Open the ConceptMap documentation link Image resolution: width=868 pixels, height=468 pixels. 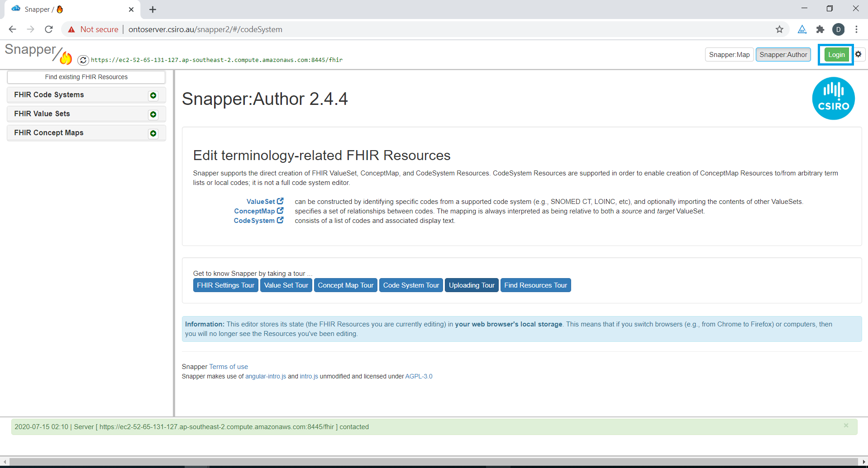click(254, 211)
